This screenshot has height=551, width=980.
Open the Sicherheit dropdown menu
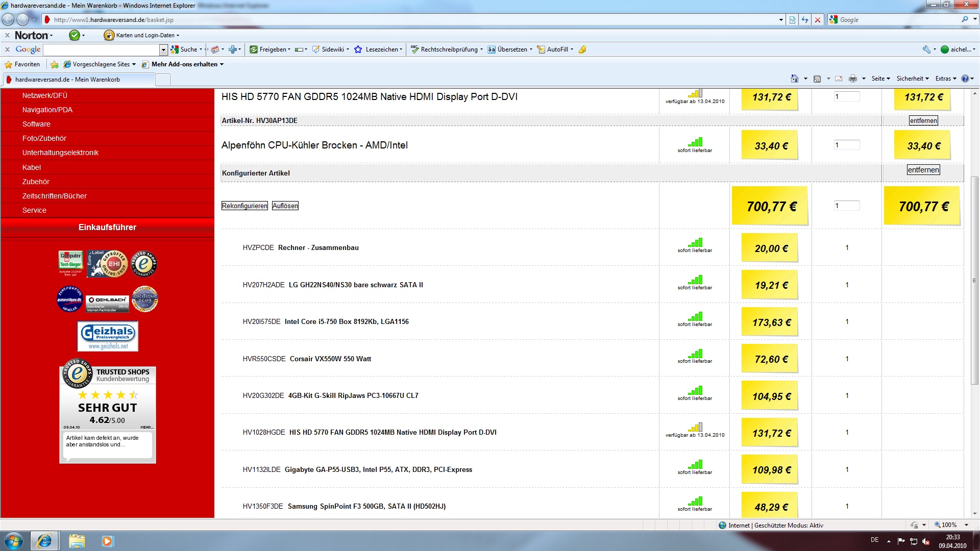pos(912,79)
